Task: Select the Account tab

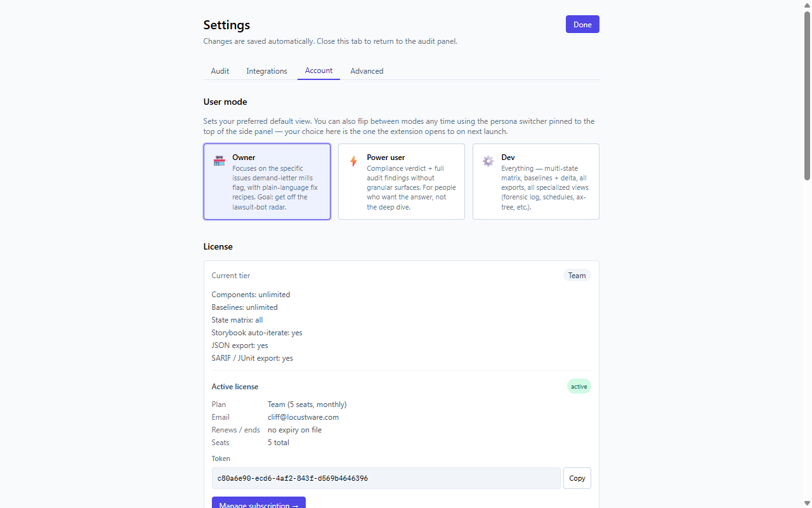Action: (318, 70)
